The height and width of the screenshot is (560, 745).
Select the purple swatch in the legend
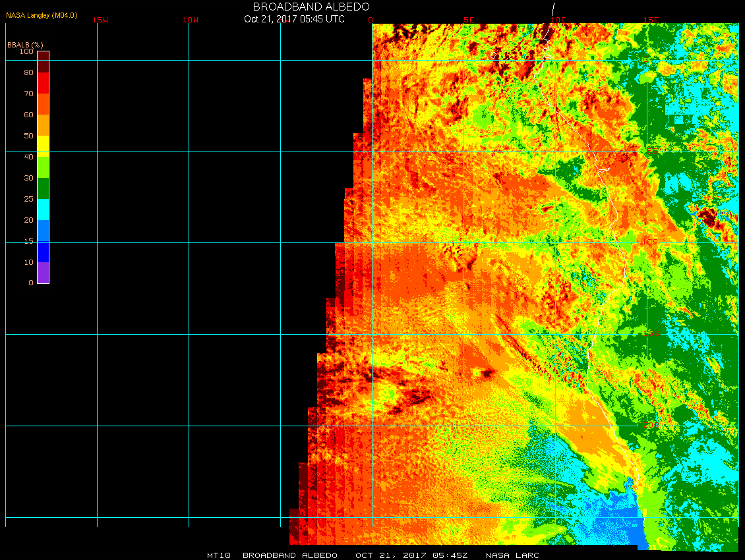[x=43, y=273]
